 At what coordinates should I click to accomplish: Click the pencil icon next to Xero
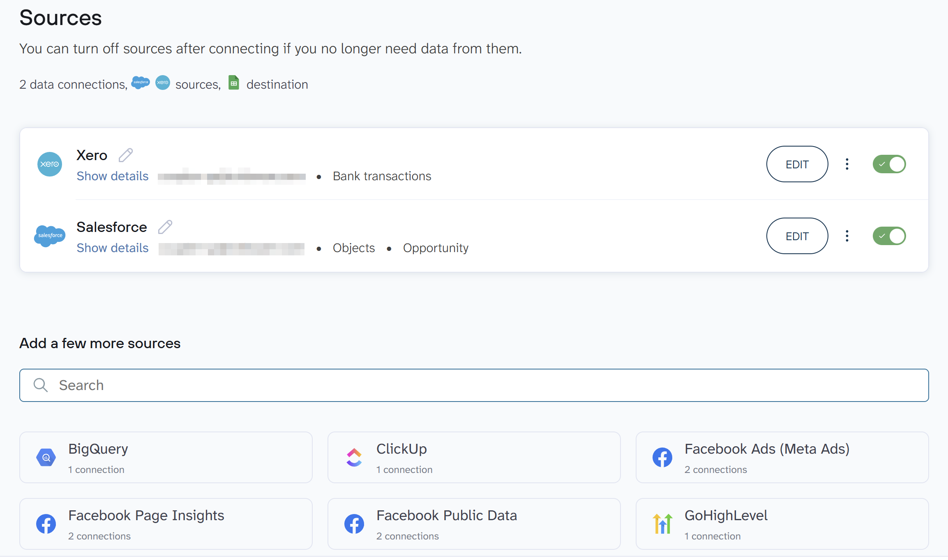pyautogui.click(x=126, y=155)
